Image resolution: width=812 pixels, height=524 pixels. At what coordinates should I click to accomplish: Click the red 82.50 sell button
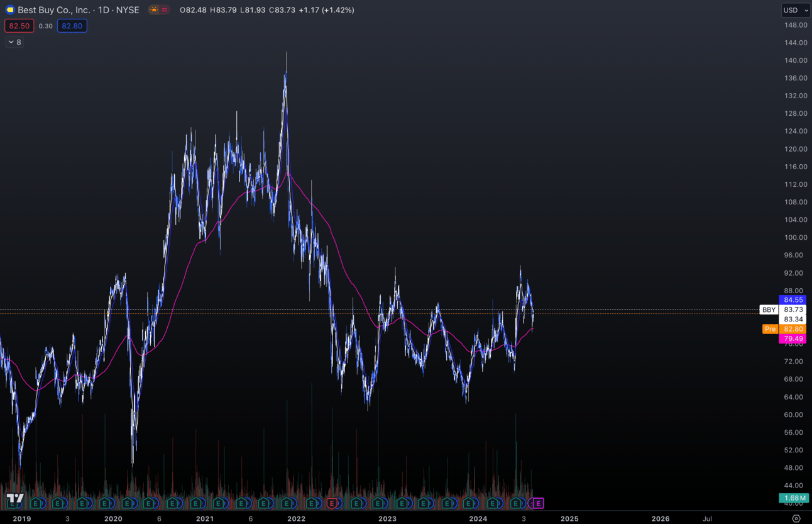[x=19, y=26]
